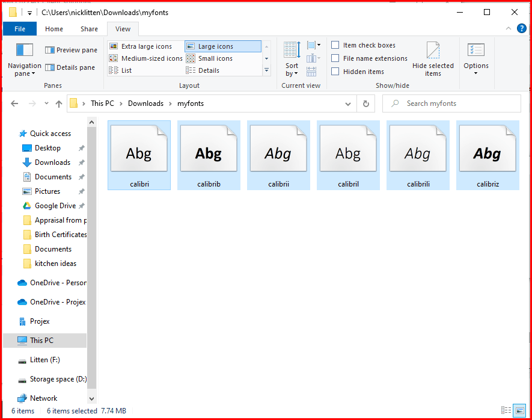Switch layout to Extra large icons
The image size is (532, 420).
[x=141, y=46]
